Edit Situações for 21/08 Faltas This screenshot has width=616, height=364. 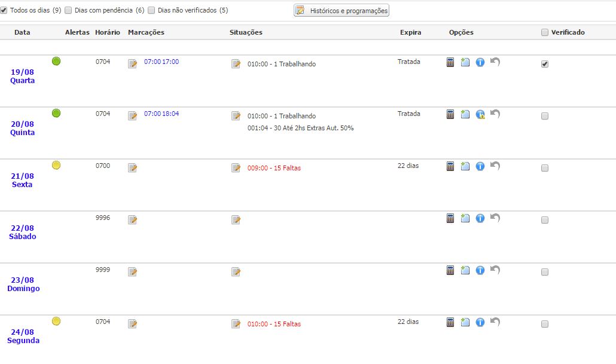click(x=236, y=168)
